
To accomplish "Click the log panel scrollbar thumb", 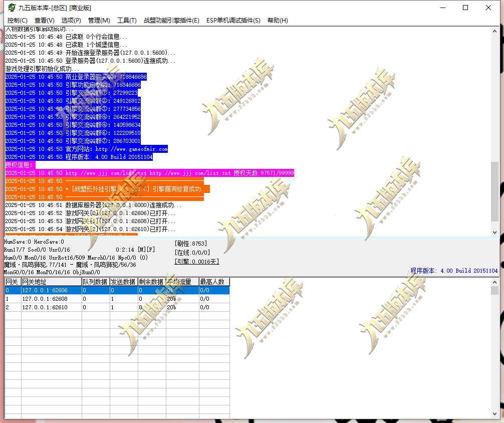I will click(494, 192).
